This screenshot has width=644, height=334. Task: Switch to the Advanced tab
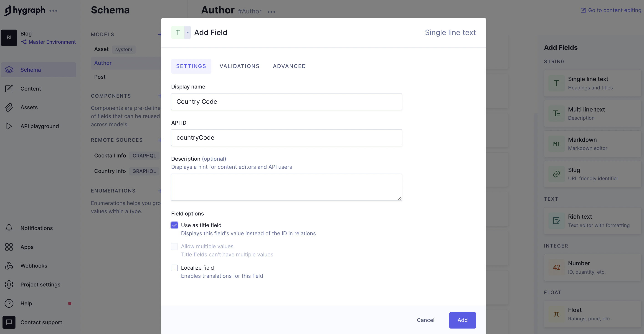point(289,66)
